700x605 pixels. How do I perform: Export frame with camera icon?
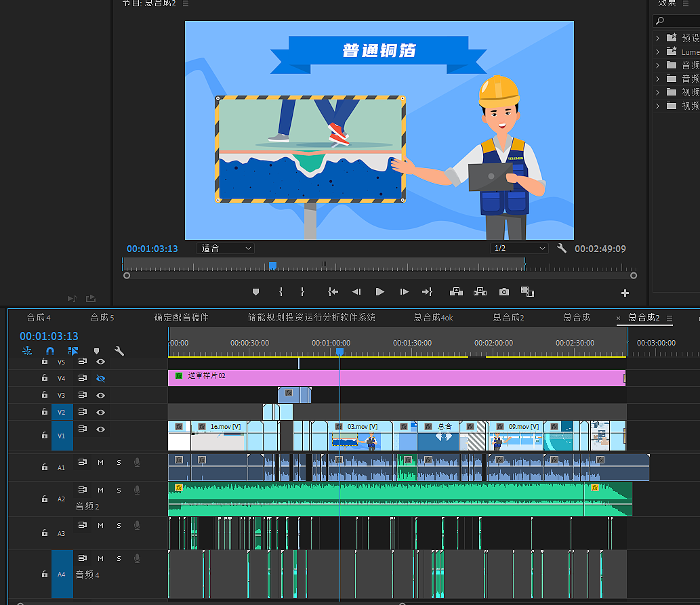[x=504, y=292]
